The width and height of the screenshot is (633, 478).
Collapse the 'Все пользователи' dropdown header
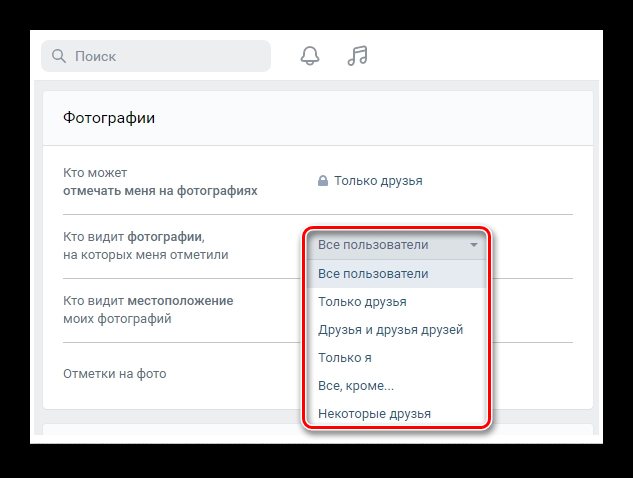pyautogui.click(x=396, y=245)
